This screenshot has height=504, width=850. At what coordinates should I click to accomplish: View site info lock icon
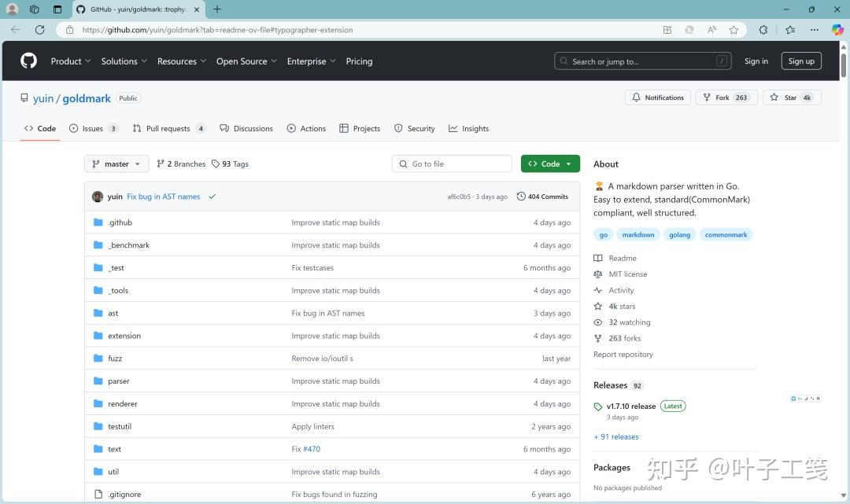point(69,30)
